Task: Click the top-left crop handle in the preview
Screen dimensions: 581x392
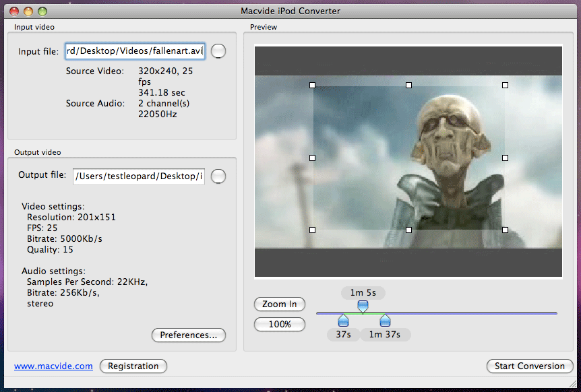Action: [x=312, y=85]
